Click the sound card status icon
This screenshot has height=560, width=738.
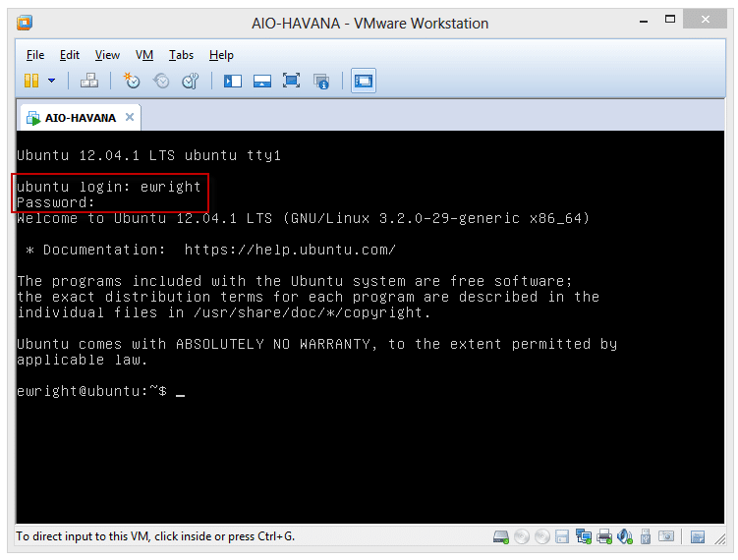(625, 536)
